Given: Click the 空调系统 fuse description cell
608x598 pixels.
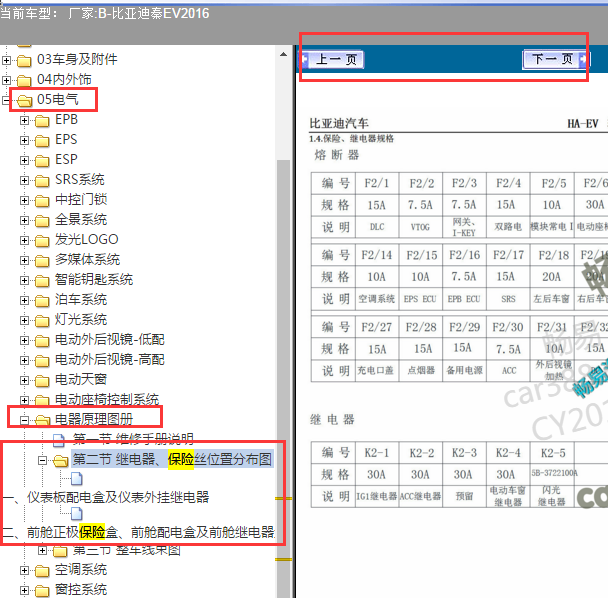Looking at the screenshot, I should coord(377,299).
